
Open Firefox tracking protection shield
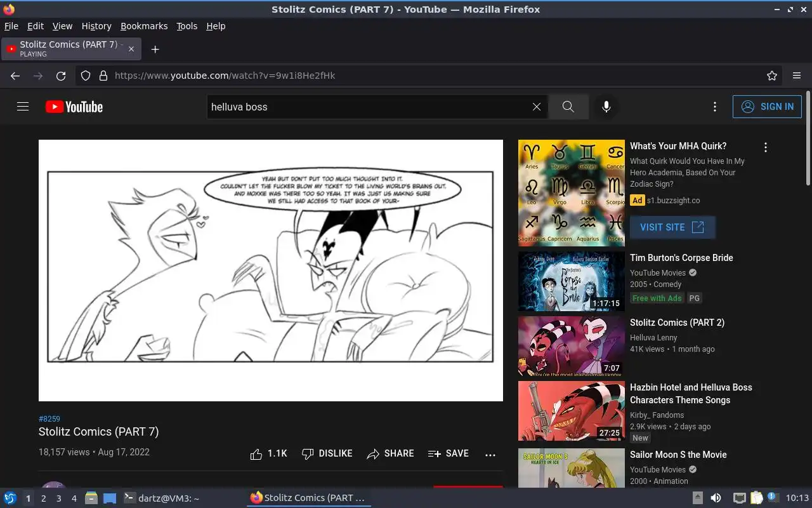point(86,76)
